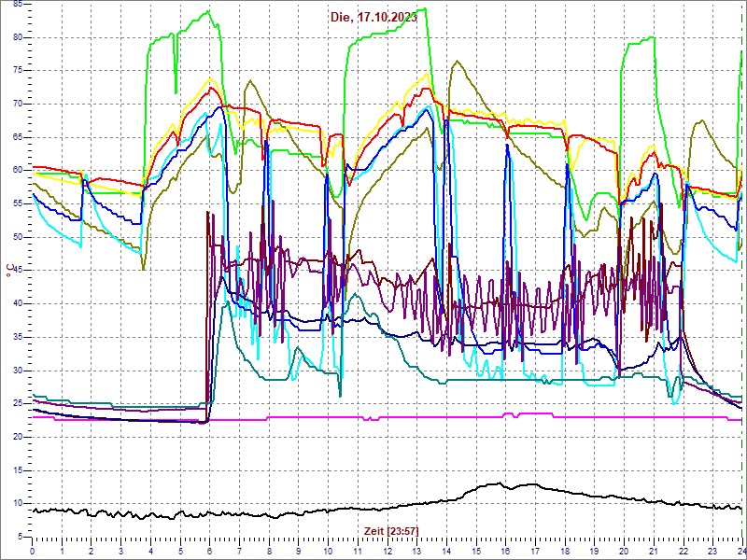Click hour 19 on the time axis
The image size is (747, 560).
point(594,551)
